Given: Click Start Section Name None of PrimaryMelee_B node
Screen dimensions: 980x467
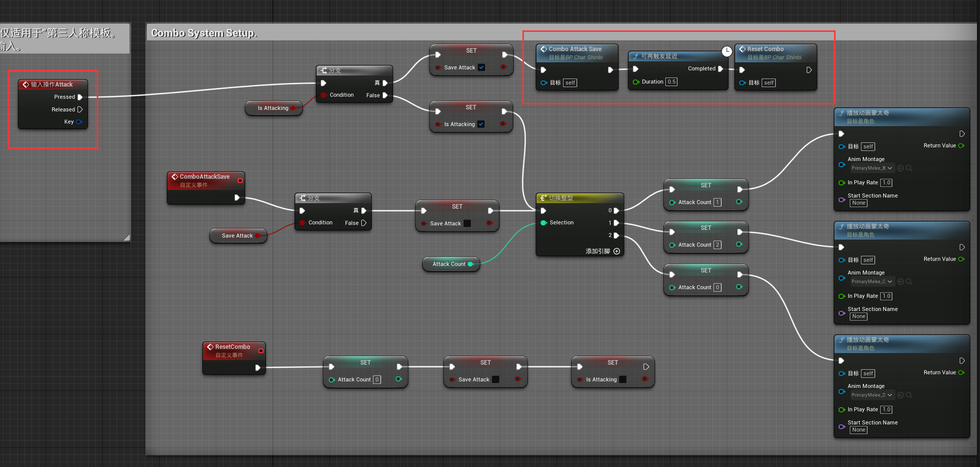Looking at the screenshot, I should 859,203.
